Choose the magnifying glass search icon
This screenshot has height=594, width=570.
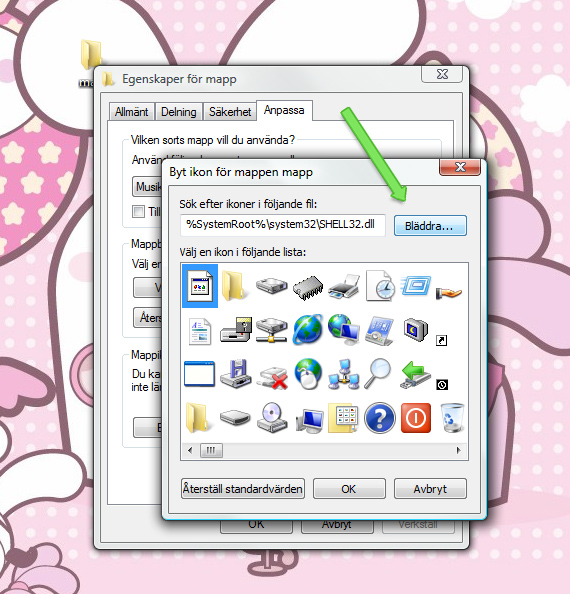point(378,374)
